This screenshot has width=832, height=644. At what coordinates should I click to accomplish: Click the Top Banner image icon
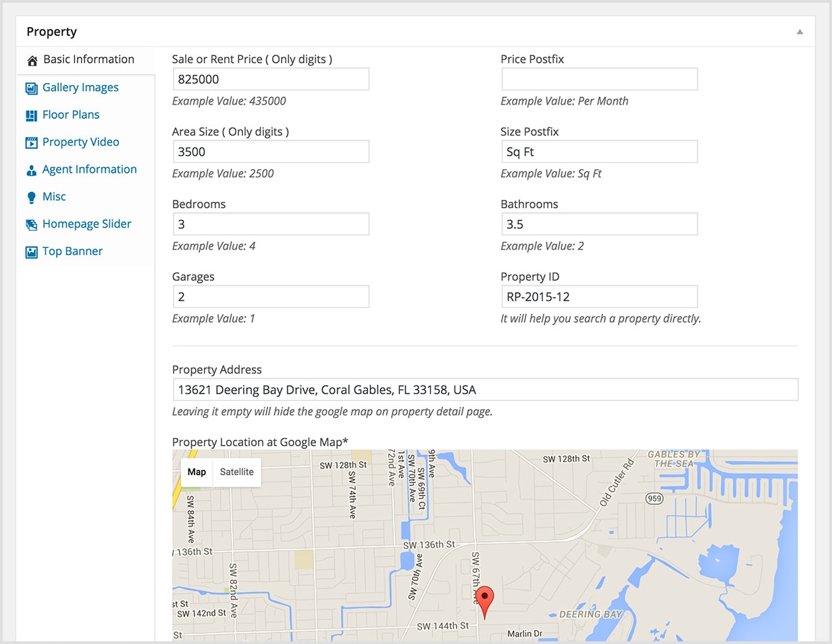click(x=31, y=252)
